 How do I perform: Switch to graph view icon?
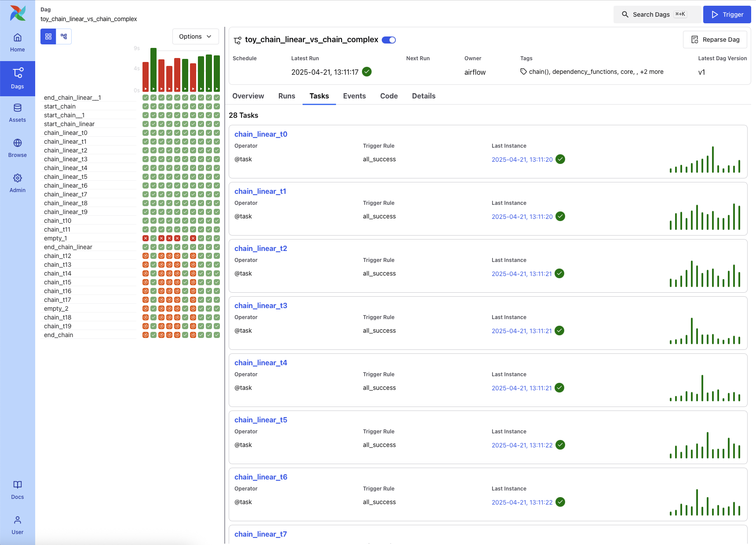64,36
